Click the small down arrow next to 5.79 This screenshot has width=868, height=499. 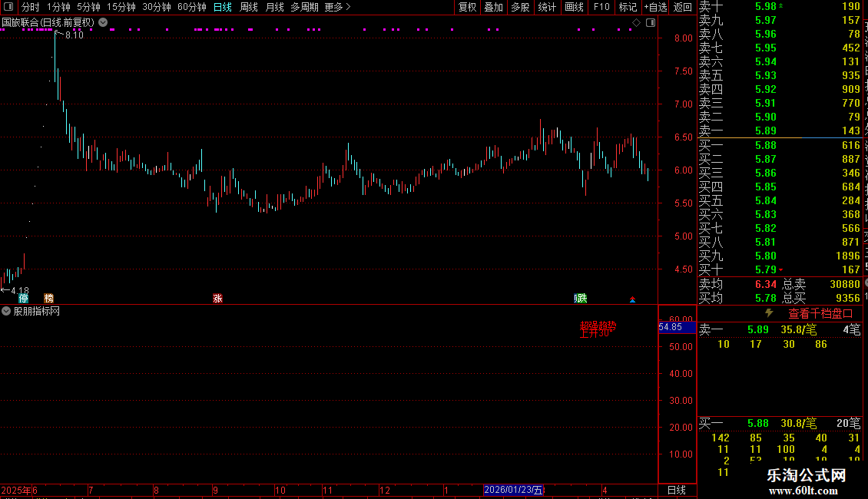tap(780, 270)
